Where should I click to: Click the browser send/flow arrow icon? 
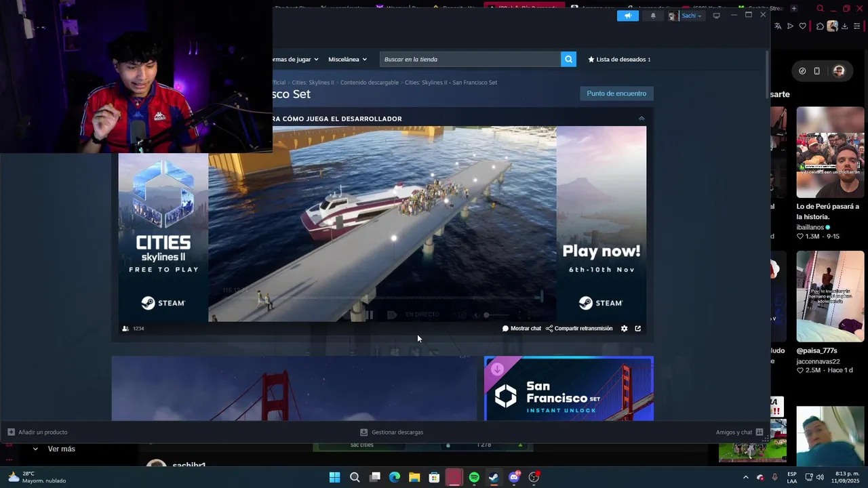pos(790,26)
